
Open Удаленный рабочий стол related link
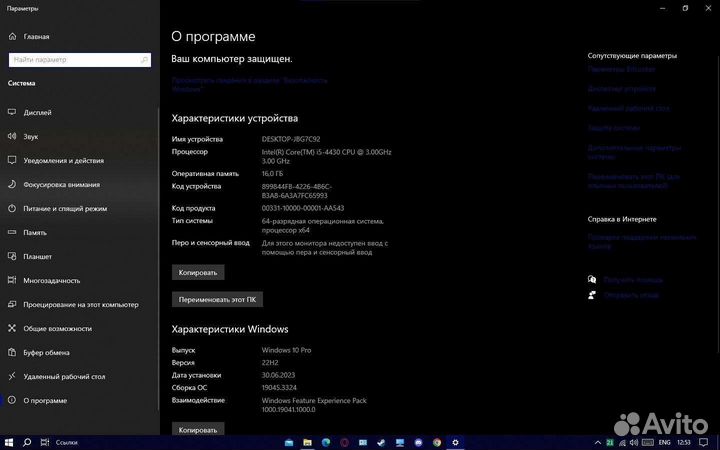click(629, 108)
